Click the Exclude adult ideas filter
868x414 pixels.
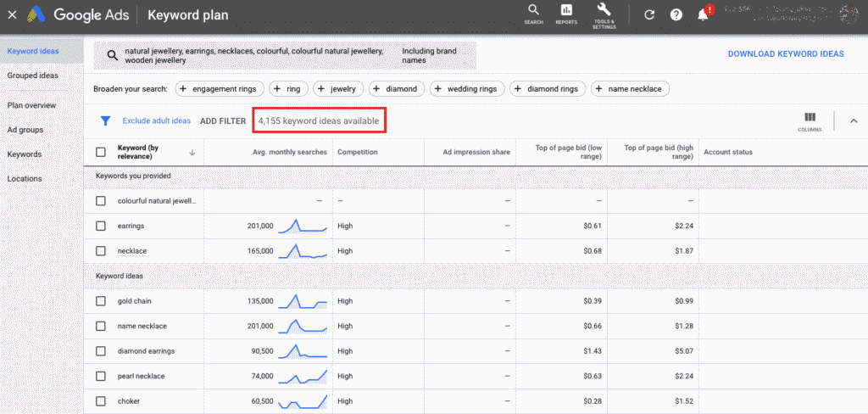click(157, 120)
